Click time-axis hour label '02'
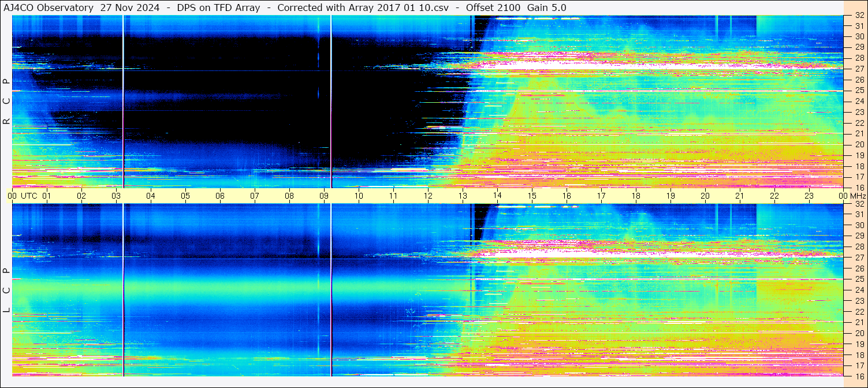This screenshot has width=868, height=388. click(x=81, y=196)
